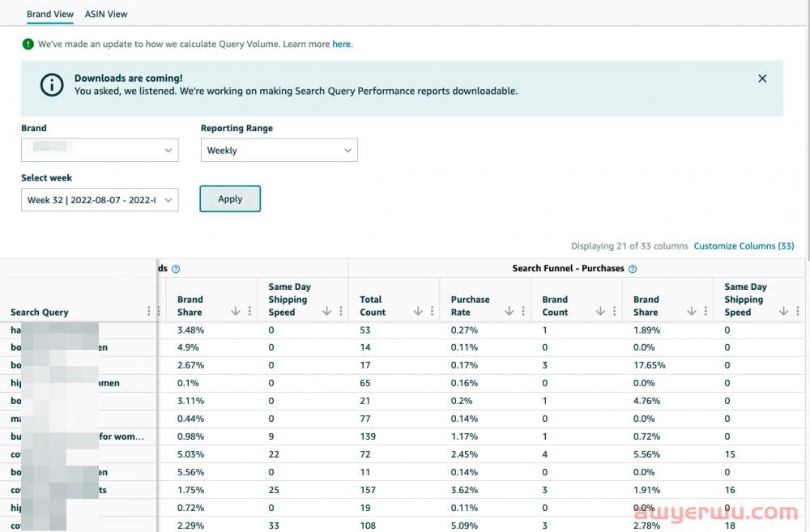Click the info icon in downloads banner
Image resolution: width=810 pixels, height=532 pixels.
coord(52,85)
